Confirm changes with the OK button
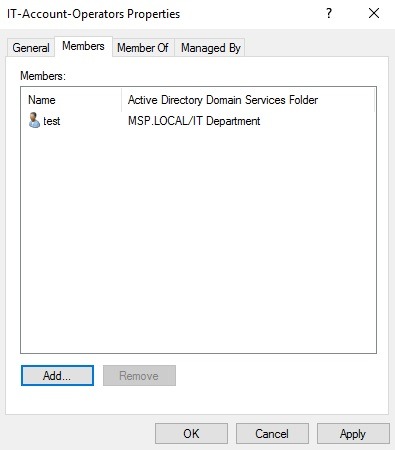Image resolution: width=395 pixels, height=450 pixels. (x=191, y=434)
